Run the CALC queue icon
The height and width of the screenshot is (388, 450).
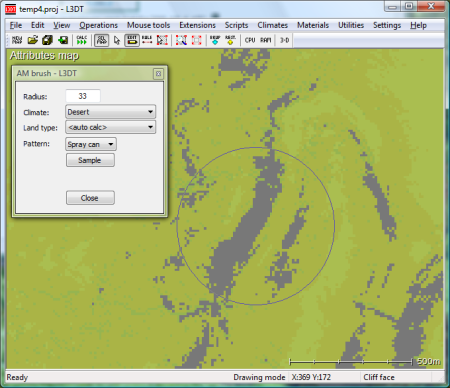pyautogui.click(x=82, y=40)
